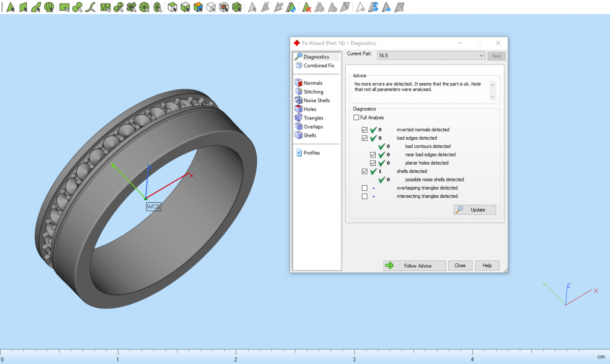This screenshot has height=364, width=610.
Task: Switch to the Combined Fix page
Action: pyautogui.click(x=319, y=66)
